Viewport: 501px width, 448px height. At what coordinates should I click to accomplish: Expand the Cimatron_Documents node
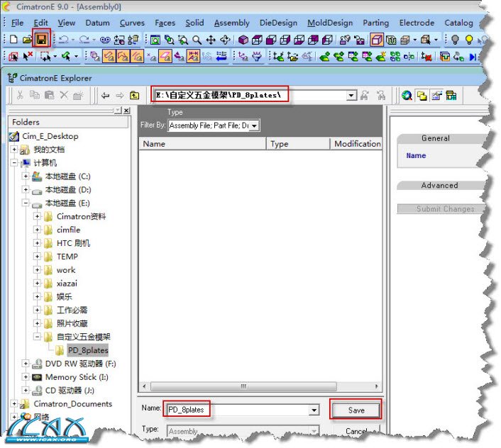pos(14,403)
